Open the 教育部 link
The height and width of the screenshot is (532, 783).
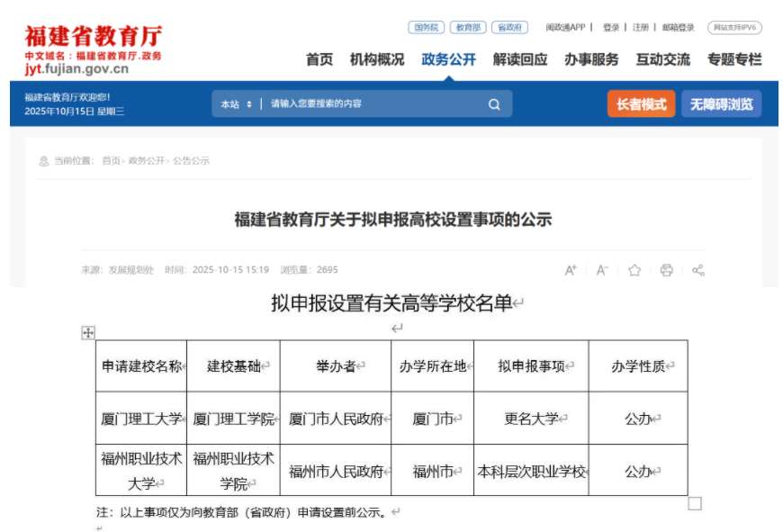point(467,28)
